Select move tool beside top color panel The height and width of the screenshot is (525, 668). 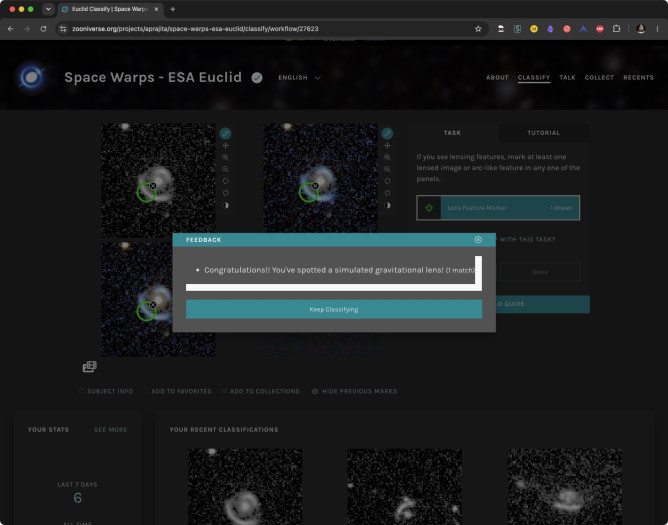pyautogui.click(x=387, y=146)
